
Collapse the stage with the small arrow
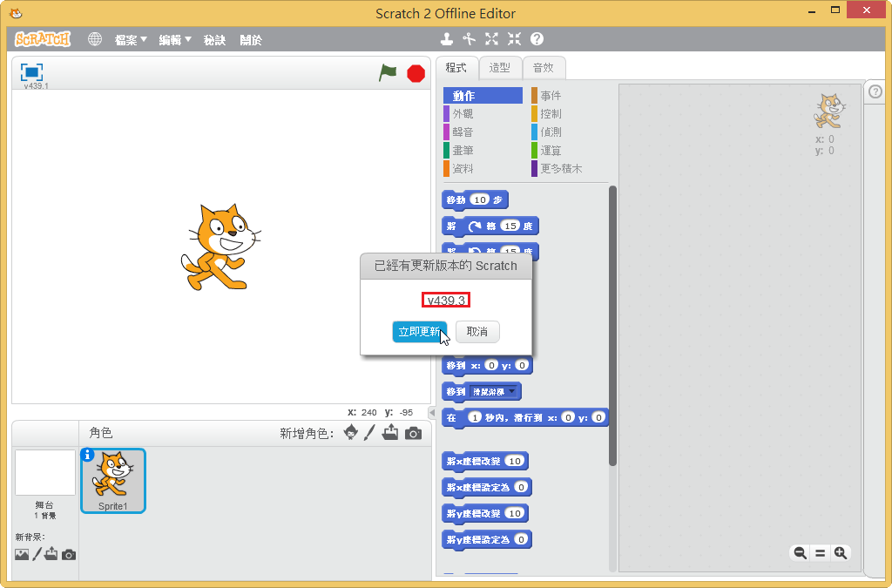pos(432,413)
